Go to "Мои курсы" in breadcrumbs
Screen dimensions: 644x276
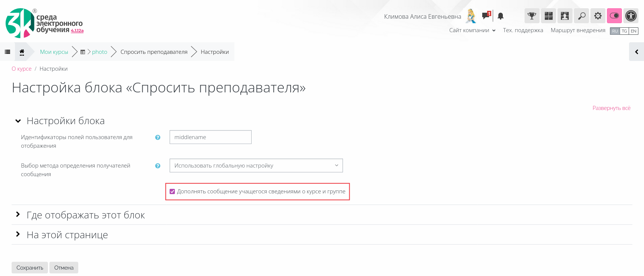click(x=54, y=52)
